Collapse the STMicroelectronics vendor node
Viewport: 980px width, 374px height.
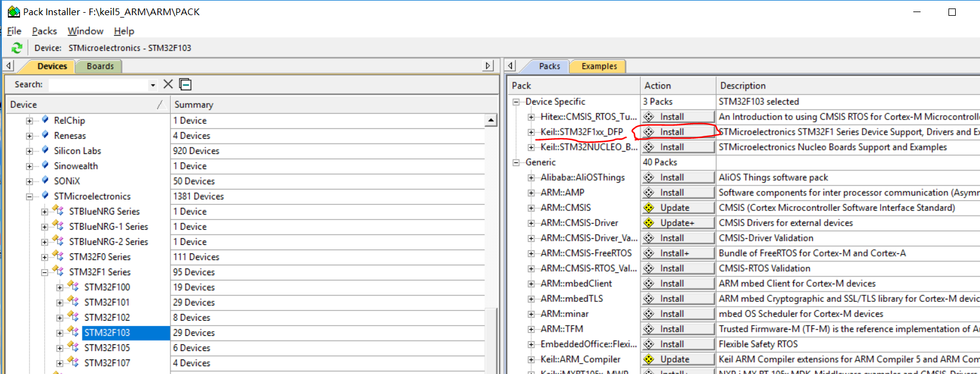[x=29, y=196]
